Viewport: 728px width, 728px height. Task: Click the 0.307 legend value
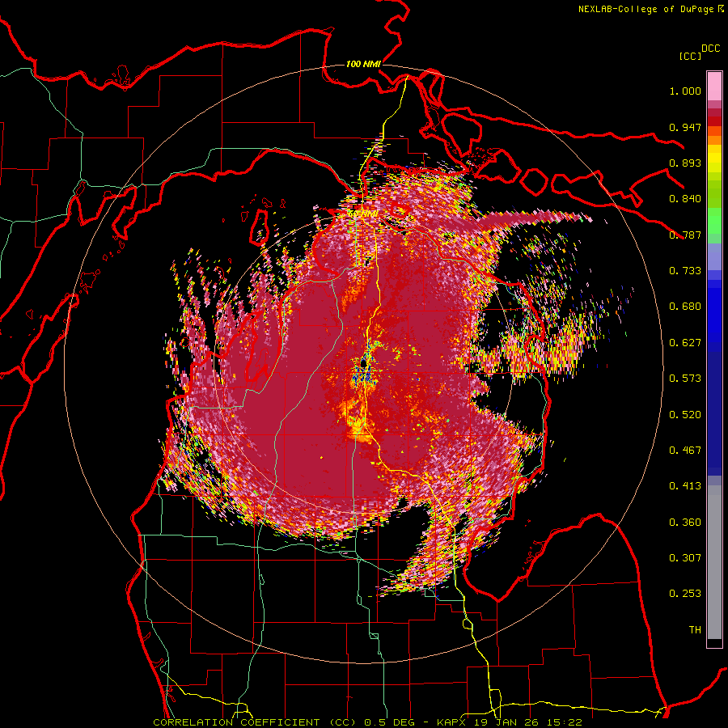pos(685,558)
